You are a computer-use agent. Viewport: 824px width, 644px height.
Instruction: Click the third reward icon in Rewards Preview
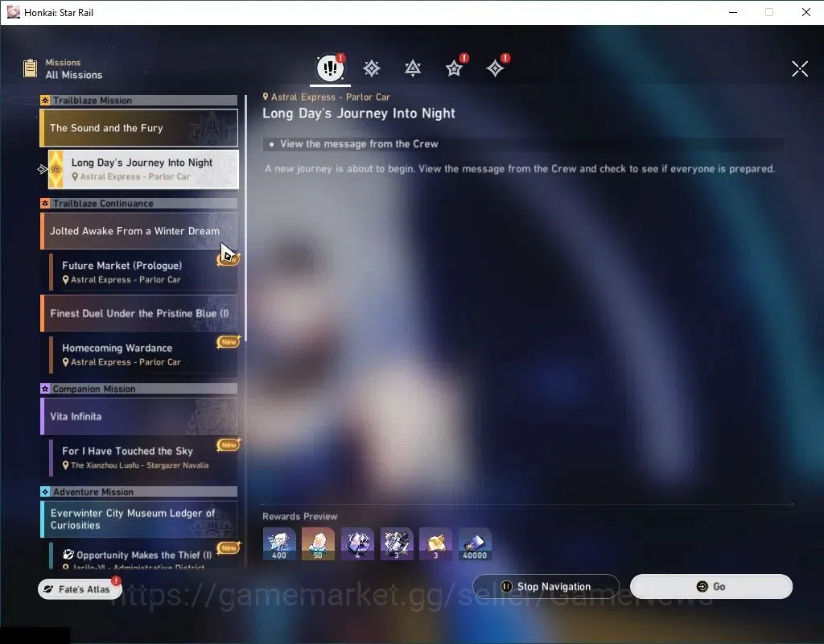point(357,543)
